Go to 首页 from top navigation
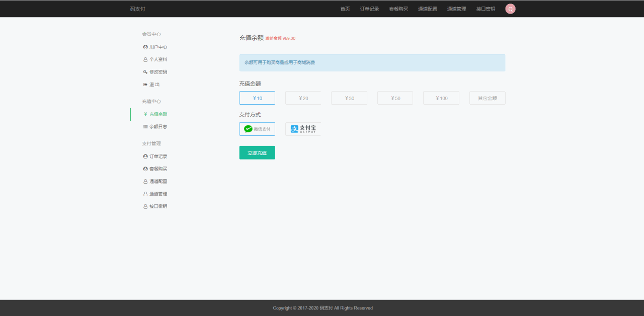The height and width of the screenshot is (316, 644). [x=345, y=9]
